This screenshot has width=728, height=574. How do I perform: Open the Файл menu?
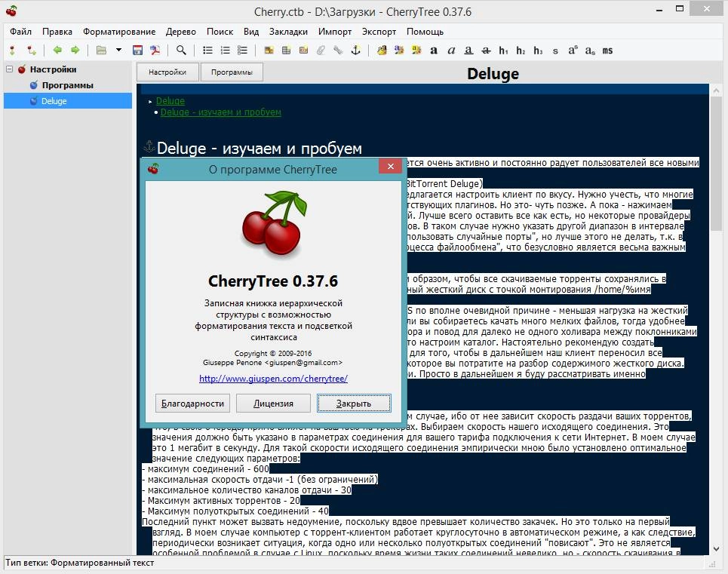click(x=21, y=31)
